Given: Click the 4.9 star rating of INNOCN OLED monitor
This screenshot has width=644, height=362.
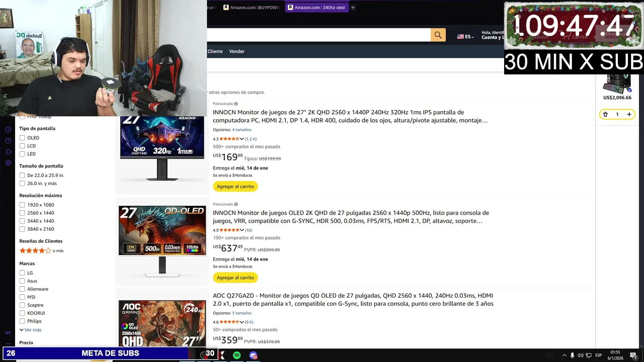Looking at the screenshot, I should click(x=229, y=230).
